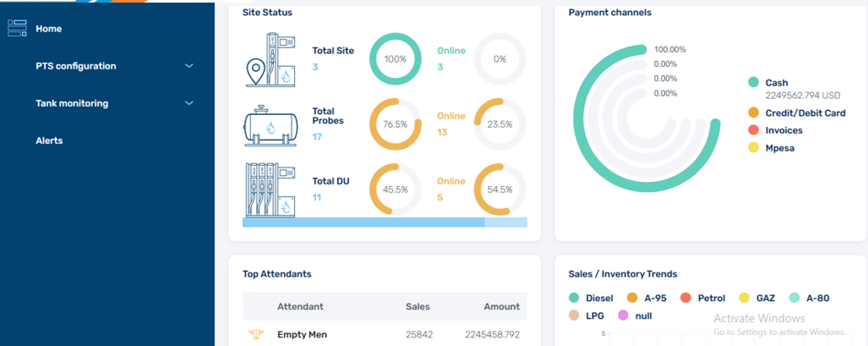Open the Home menu item
The image size is (868, 346).
tap(49, 29)
